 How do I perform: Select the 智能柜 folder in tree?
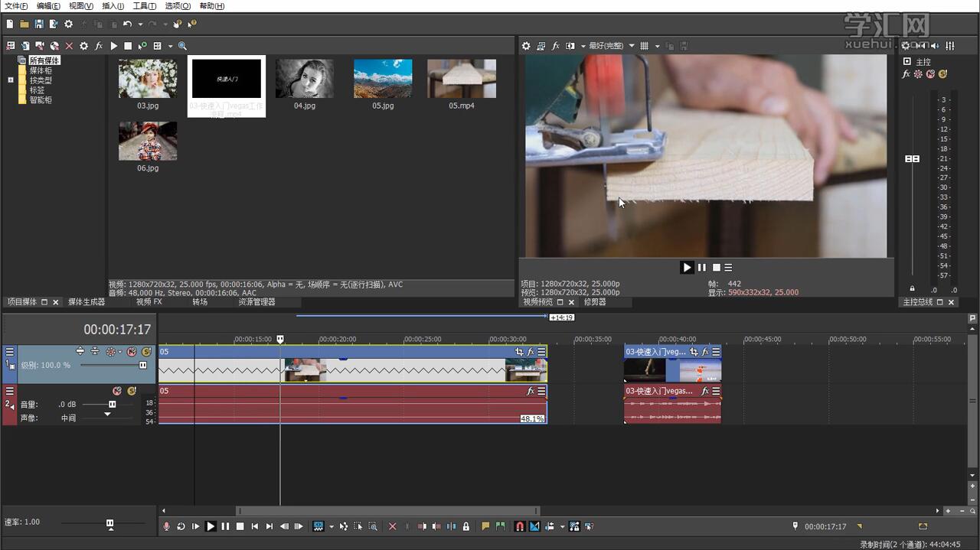41,100
